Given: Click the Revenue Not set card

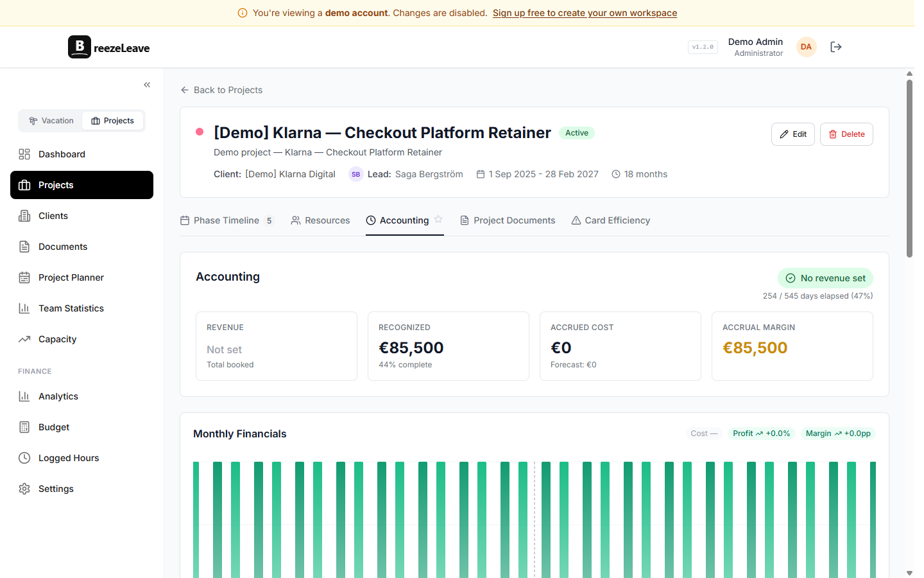Looking at the screenshot, I should click(277, 346).
